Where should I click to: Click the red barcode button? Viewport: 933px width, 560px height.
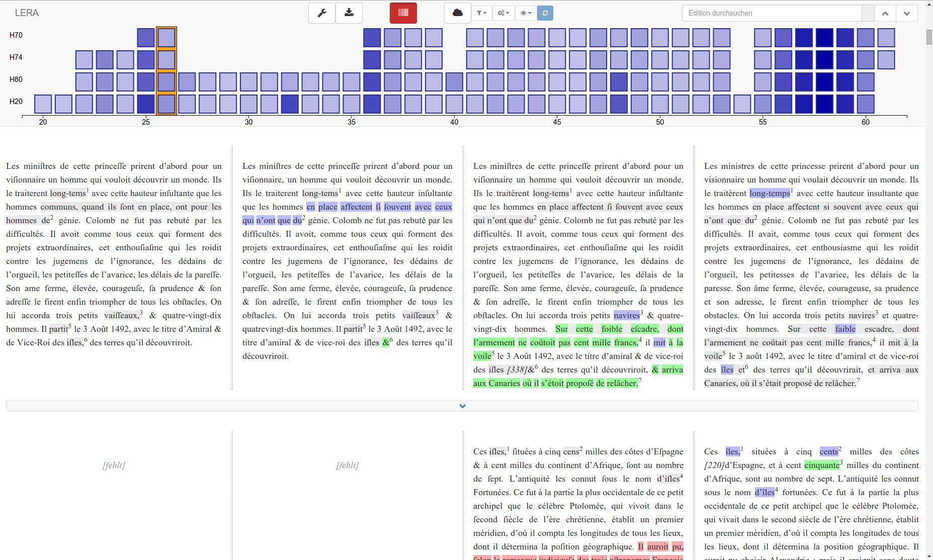(403, 13)
